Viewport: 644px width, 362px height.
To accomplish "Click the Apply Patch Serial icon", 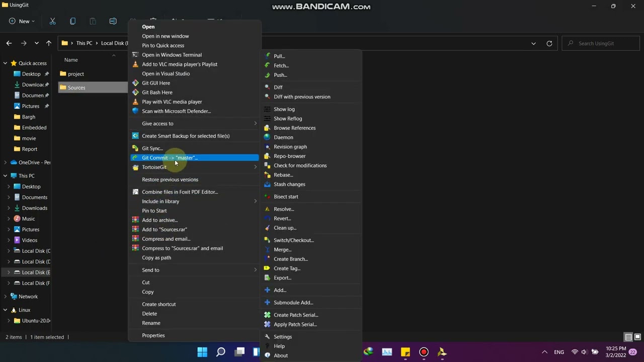I will [268, 324].
